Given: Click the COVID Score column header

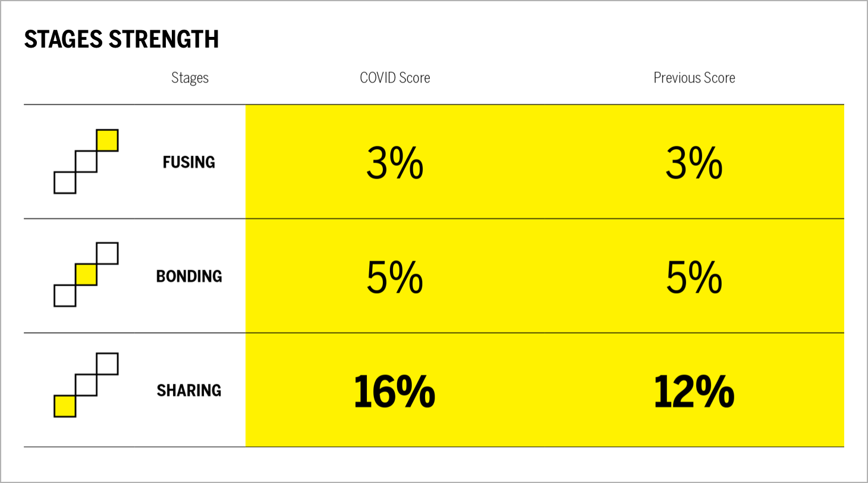Looking at the screenshot, I should tap(395, 78).
